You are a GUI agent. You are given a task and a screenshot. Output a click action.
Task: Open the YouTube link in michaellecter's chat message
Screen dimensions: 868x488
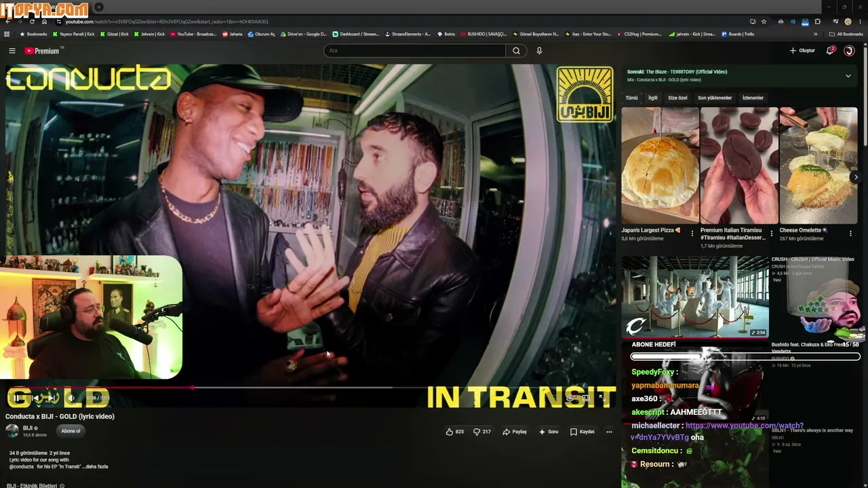tap(719, 431)
